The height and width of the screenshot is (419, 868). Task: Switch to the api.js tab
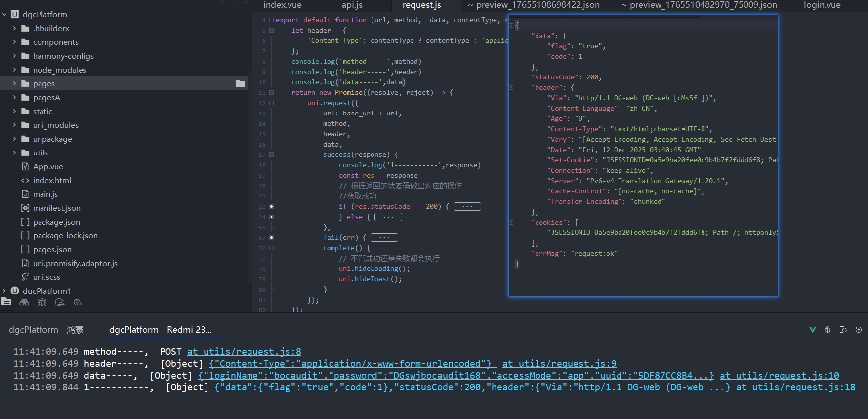(352, 5)
